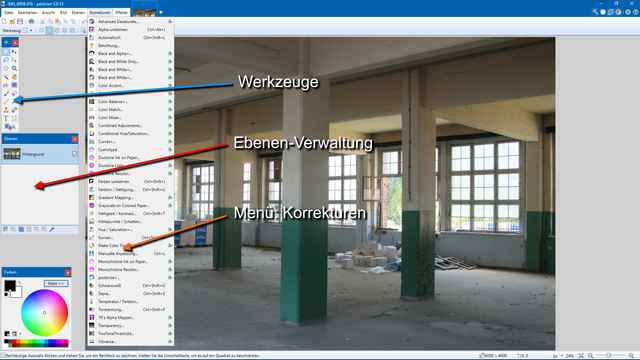Choose Schwarzweiß menu entry
Image resolution: width=640 pixels, height=360 pixels.
pos(131,285)
